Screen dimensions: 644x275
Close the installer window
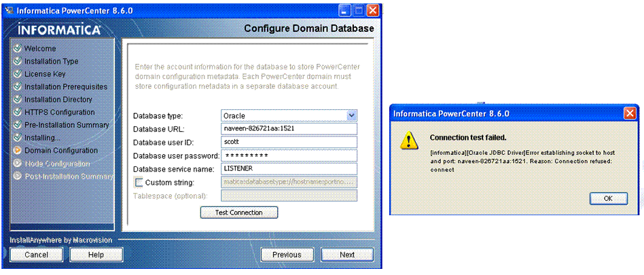click(x=372, y=10)
